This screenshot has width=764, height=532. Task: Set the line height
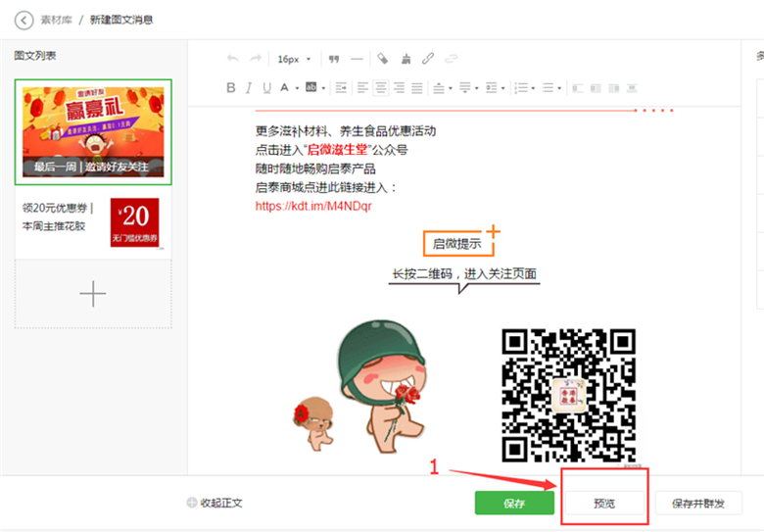(492, 88)
